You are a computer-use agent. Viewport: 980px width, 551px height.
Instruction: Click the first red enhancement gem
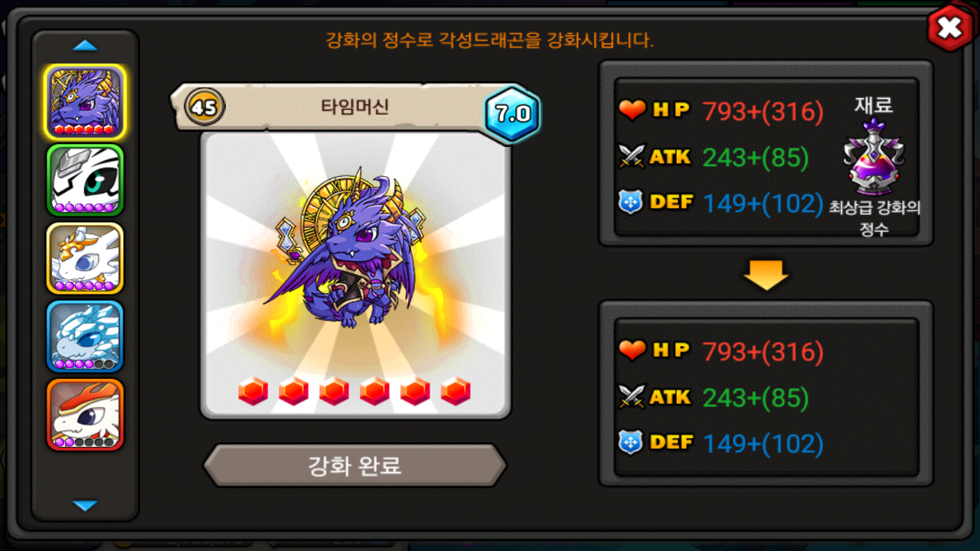[x=253, y=391]
